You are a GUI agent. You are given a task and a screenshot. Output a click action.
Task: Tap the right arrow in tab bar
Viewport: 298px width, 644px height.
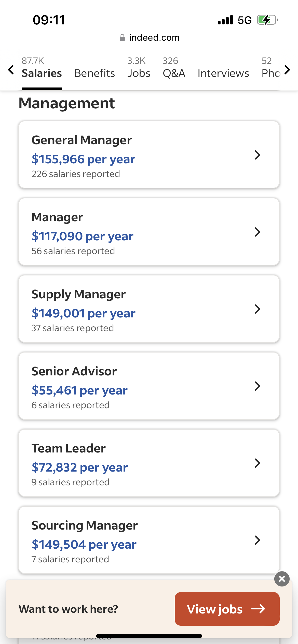(287, 69)
